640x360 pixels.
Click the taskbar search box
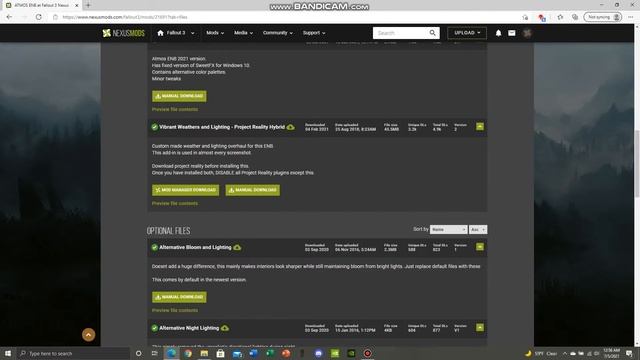click(73, 353)
